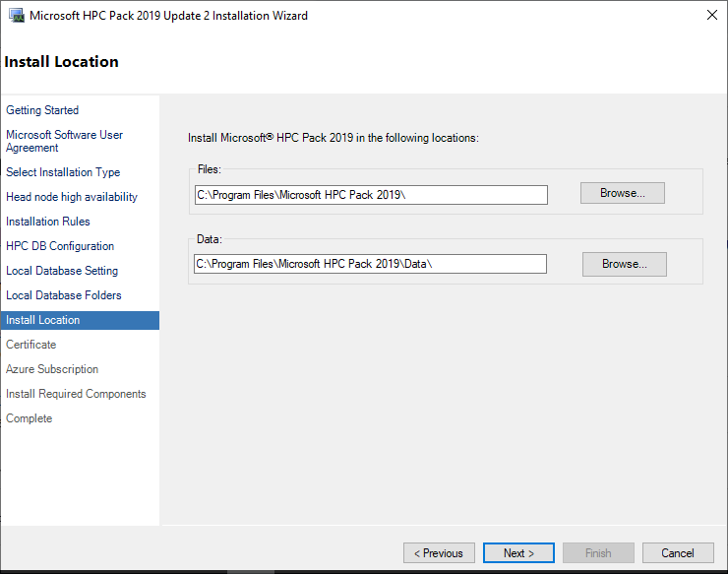Viewport: 728px width, 574px height.
Task: Click the Install Required Components step
Action: pyautogui.click(x=76, y=394)
